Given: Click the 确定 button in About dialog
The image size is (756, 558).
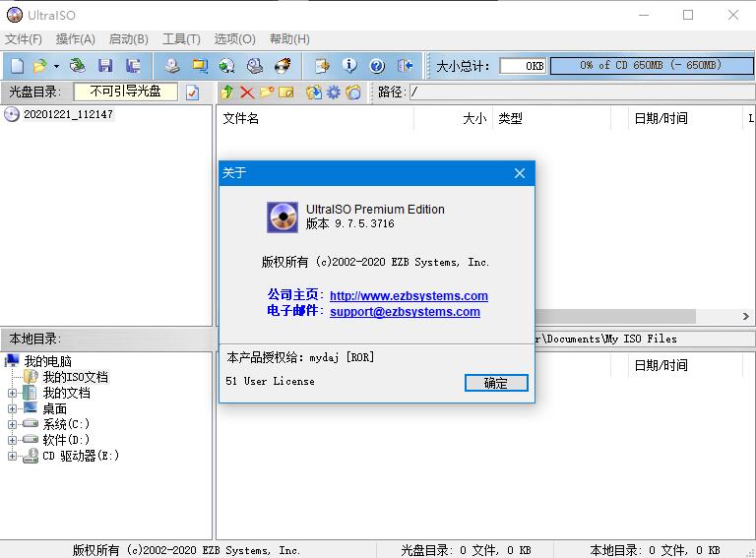Looking at the screenshot, I should (x=496, y=383).
